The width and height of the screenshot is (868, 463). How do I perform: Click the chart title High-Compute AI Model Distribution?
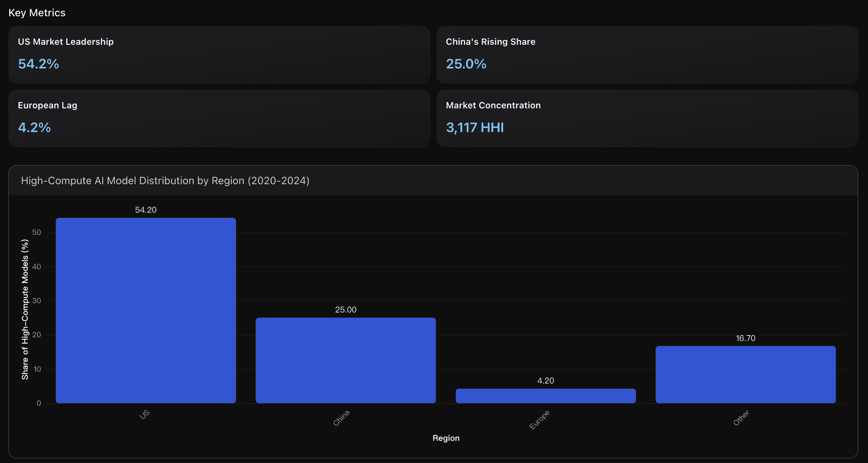[x=165, y=180]
